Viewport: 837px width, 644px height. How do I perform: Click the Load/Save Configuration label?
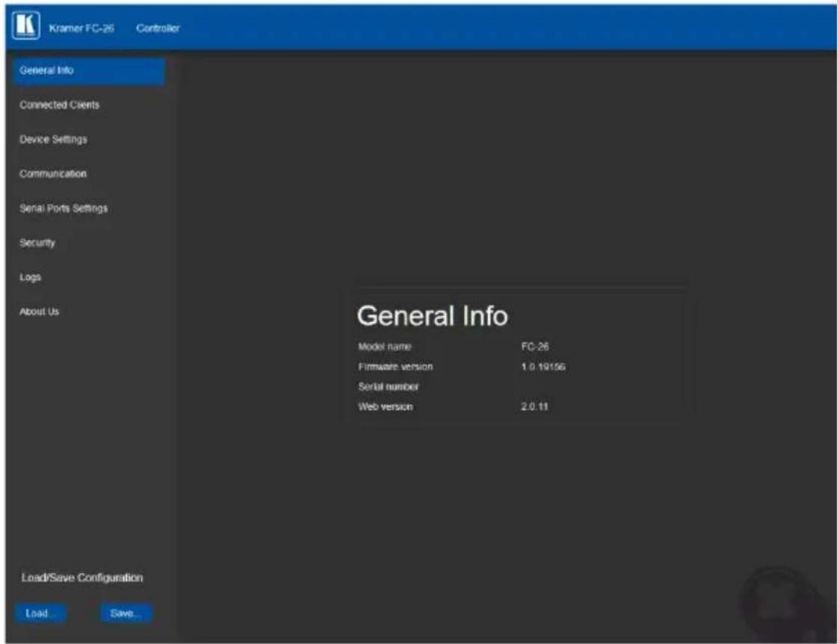click(82, 578)
